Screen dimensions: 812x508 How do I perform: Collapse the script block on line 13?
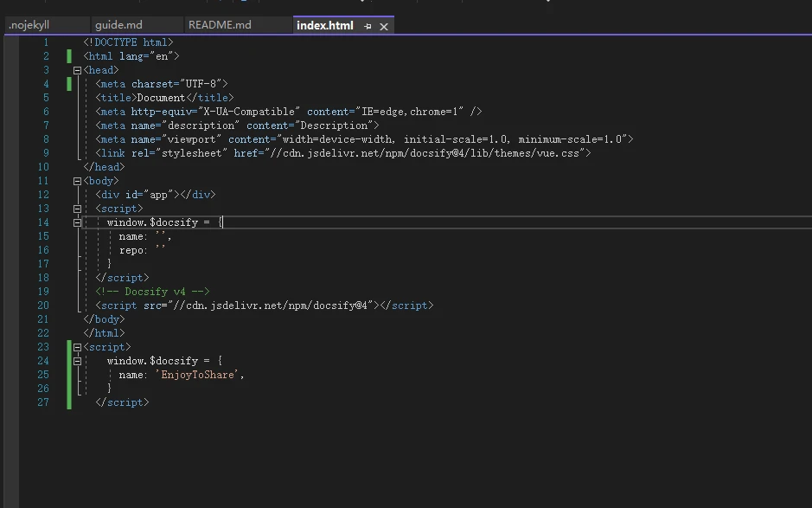coord(77,209)
